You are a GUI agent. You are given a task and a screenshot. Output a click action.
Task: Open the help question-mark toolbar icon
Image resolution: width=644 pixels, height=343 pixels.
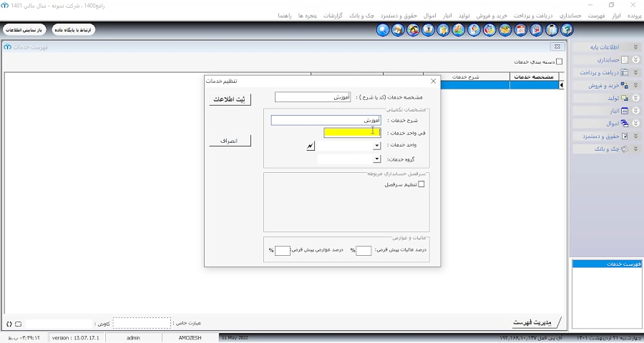(x=567, y=30)
